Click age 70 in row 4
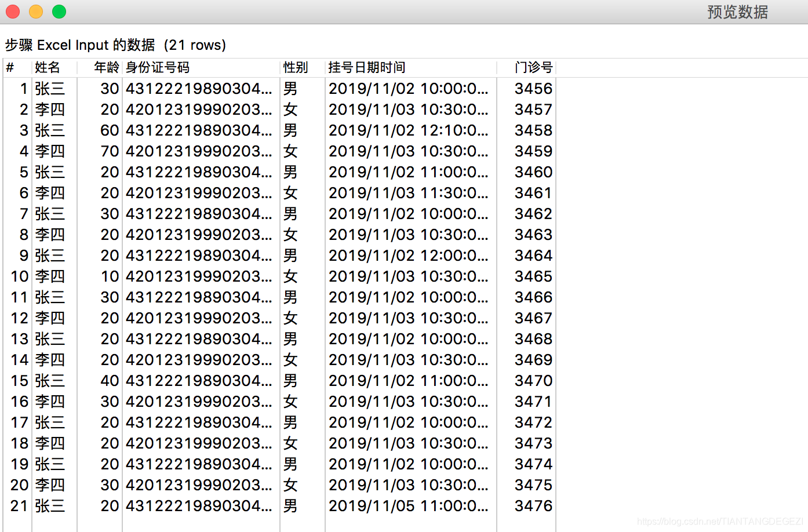The height and width of the screenshot is (532, 808). pyautogui.click(x=110, y=151)
